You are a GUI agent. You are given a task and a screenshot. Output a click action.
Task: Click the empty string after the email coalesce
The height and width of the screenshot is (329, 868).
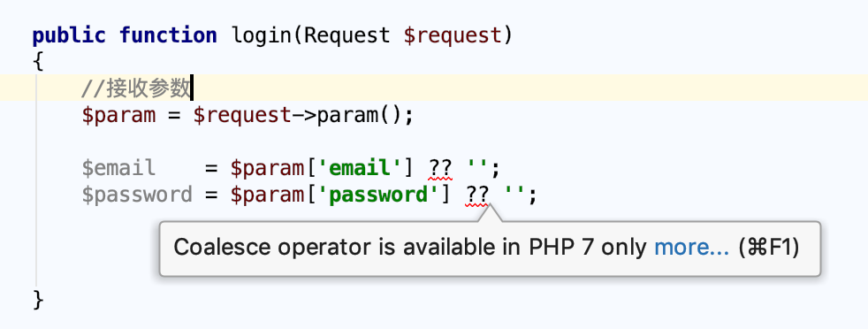pos(476,167)
